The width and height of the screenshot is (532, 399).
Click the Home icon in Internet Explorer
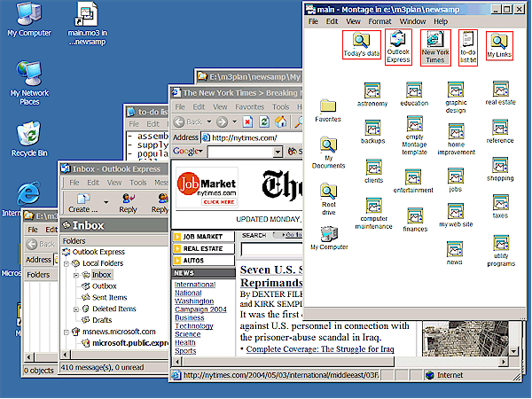(x=280, y=121)
